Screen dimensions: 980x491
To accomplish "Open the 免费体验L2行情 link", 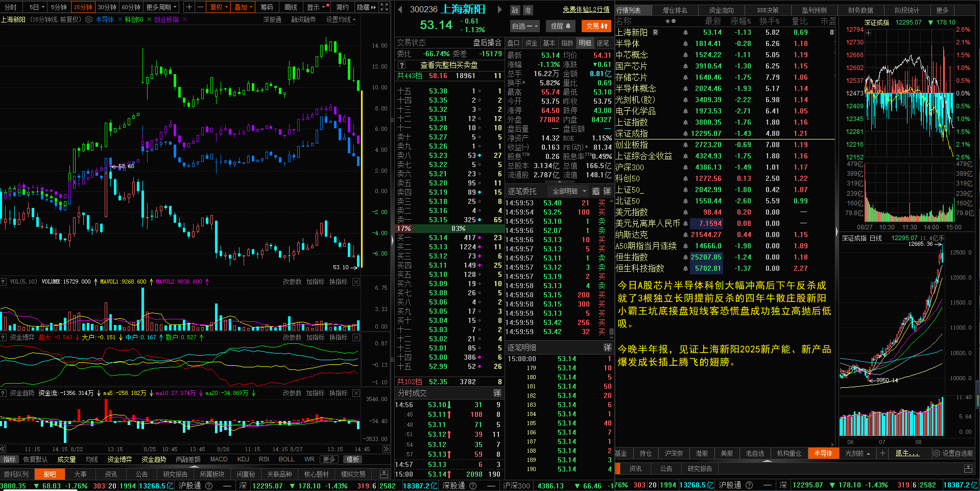I will pos(586,9).
